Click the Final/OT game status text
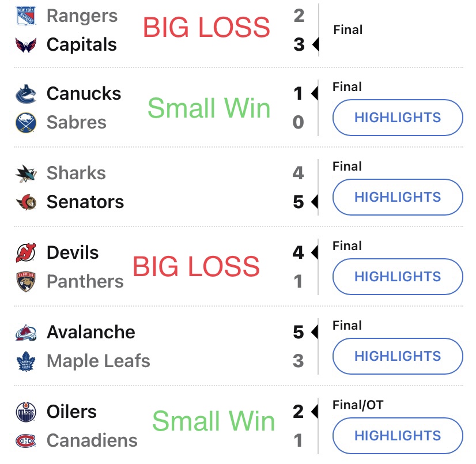Viewport: 476px width, 464px height. [358, 405]
